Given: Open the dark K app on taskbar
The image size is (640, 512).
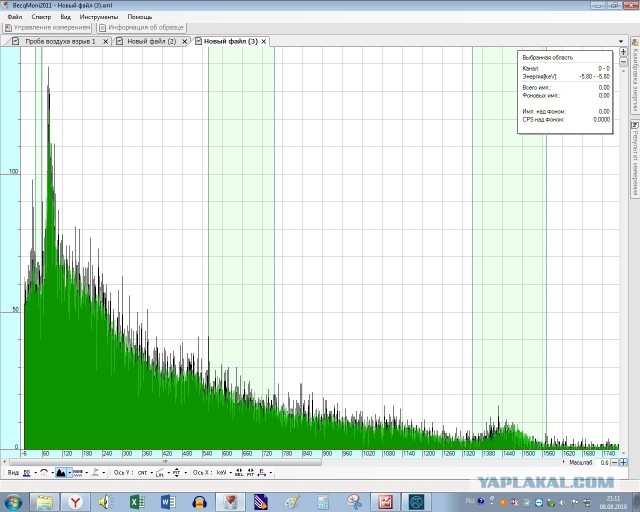Looking at the screenshot, I should [x=416, y=502].
